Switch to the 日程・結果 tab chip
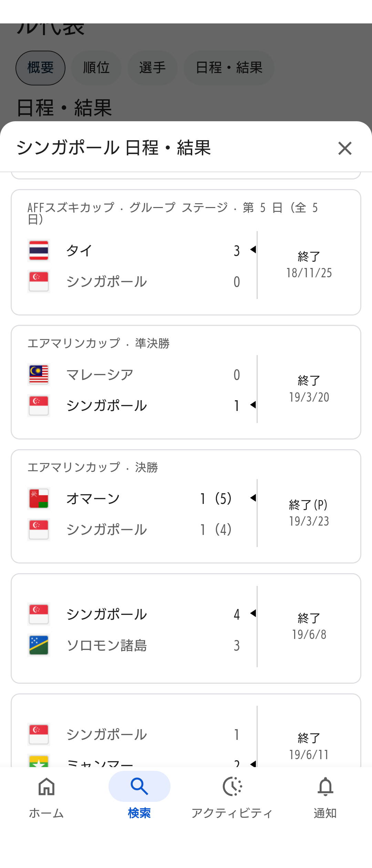Viewport: 372px width, 868px height. click(x=229, y=68)
